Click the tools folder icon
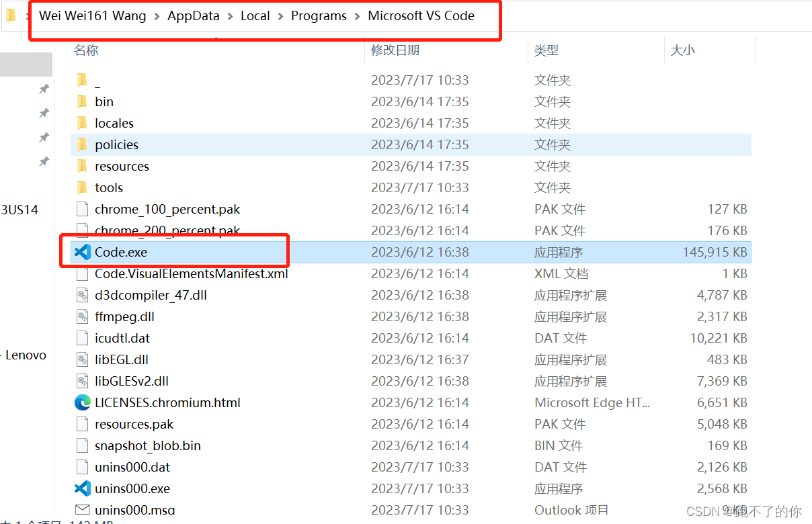Image resolution: width=812 pixels, height=524 pixels. point(82,187)
